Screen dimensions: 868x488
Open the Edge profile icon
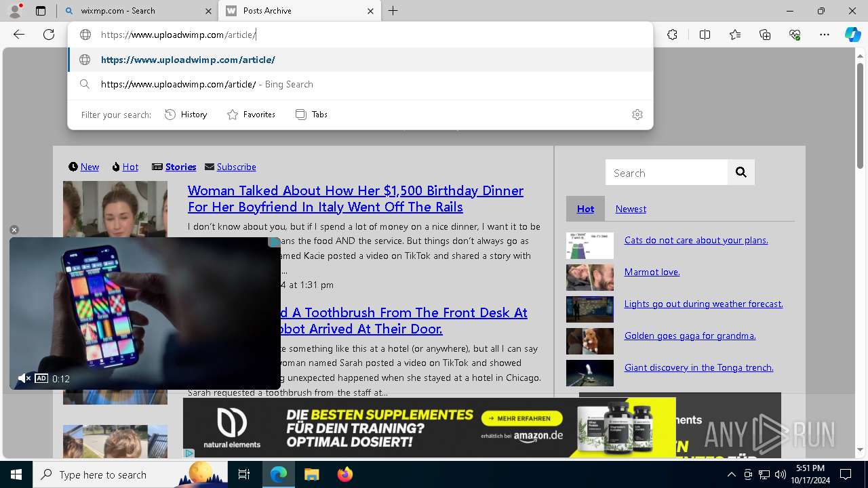15,11
